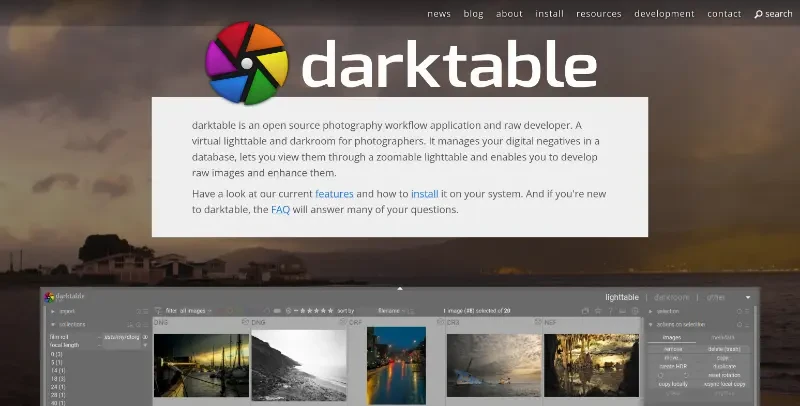The width and height of the screenshot is (800, 406).
Task: Expand the selection module
Action: (x=651, y=311)
